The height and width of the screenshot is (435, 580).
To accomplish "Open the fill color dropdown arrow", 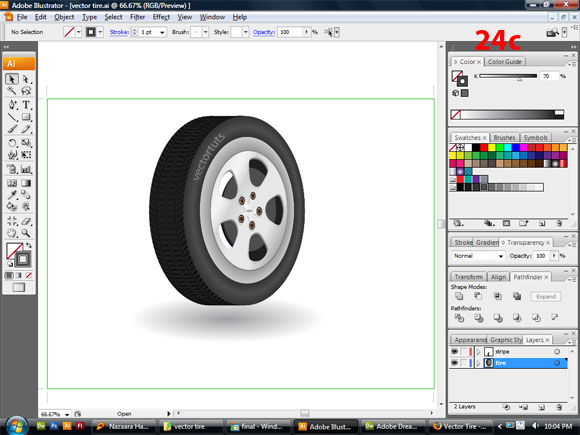I will 78,32.
